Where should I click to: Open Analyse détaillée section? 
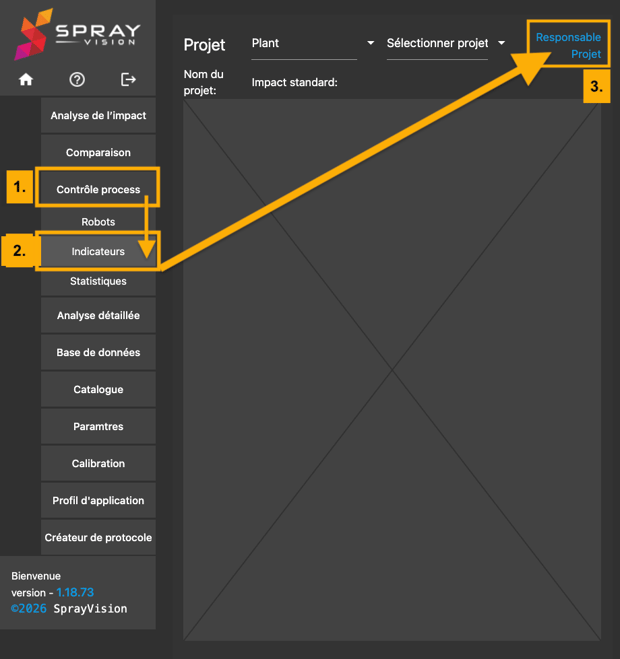click(98, 316)
